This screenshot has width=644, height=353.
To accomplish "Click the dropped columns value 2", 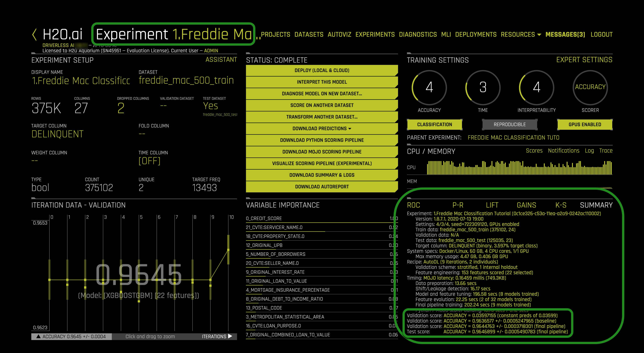I will tap(121, 108).
